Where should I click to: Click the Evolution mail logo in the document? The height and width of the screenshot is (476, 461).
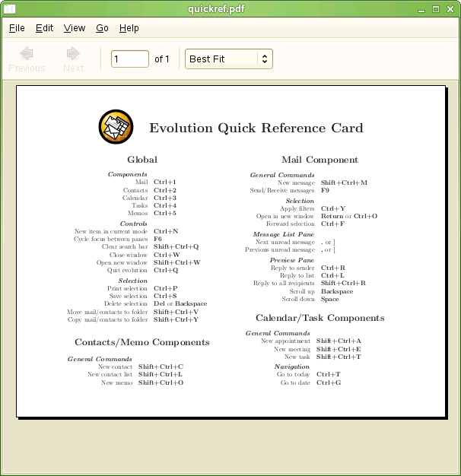tap(116, 127)
